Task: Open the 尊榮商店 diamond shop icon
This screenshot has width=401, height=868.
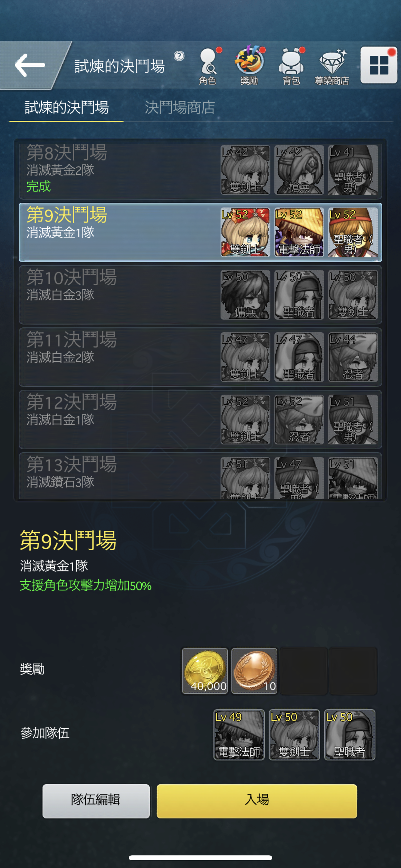Action: [332, 66]
